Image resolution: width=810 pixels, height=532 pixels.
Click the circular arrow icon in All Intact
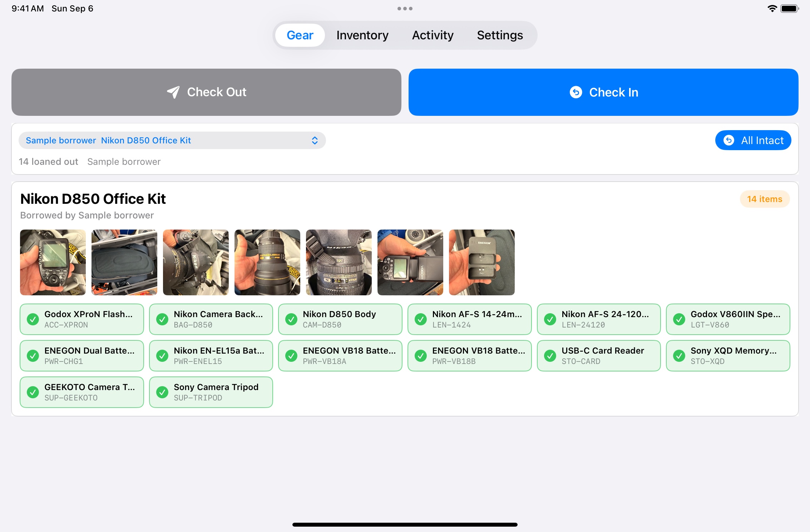[729, 140]
